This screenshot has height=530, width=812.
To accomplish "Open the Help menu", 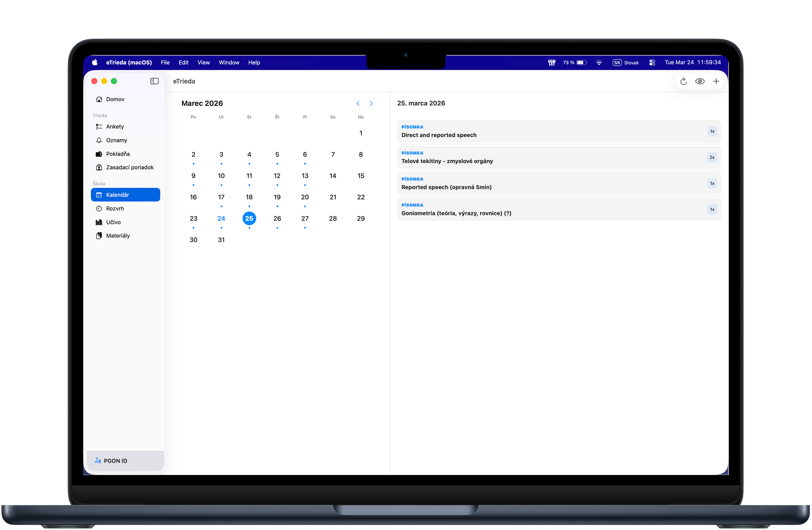I will pos(254,63).
